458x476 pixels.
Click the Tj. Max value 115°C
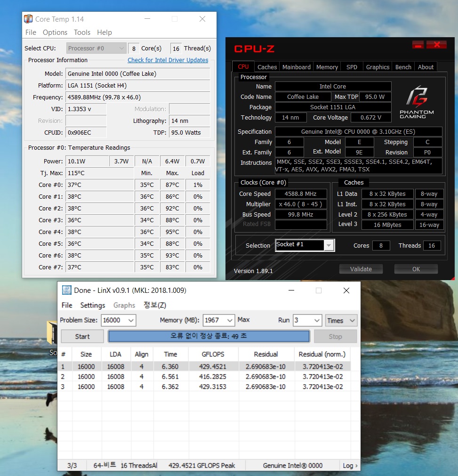pyautogui.click(x=99, y=173)
